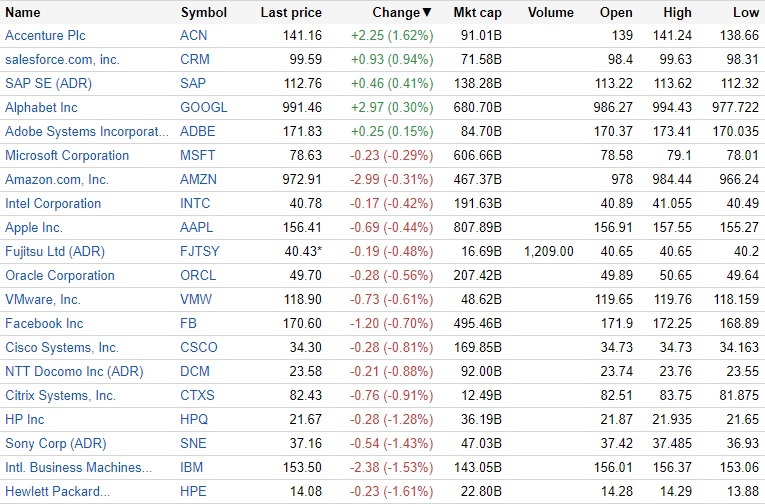Open the Apple Inc. link

(x=34, y=227)
